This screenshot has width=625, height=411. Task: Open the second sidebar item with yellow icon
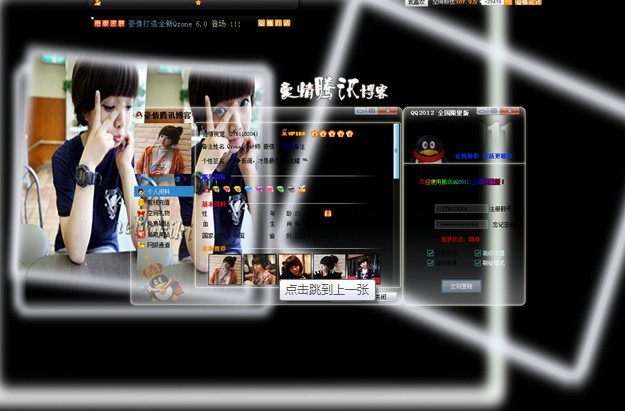(x=155, y=203)
